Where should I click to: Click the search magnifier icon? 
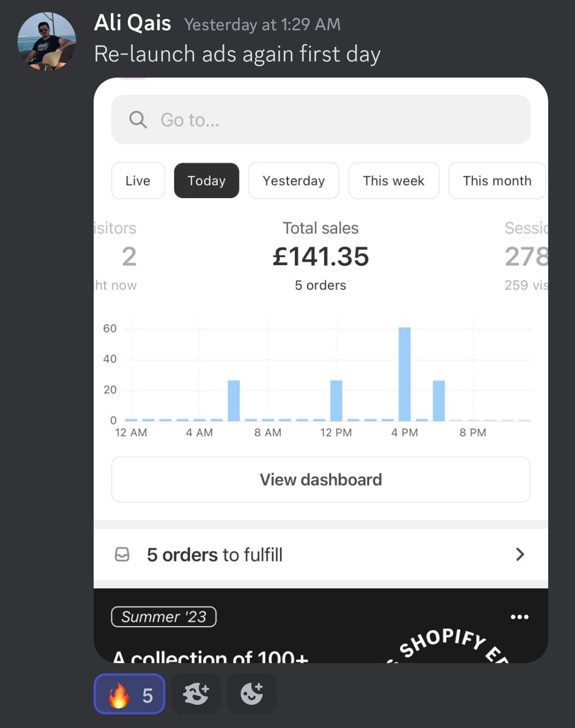pos(138,120)
